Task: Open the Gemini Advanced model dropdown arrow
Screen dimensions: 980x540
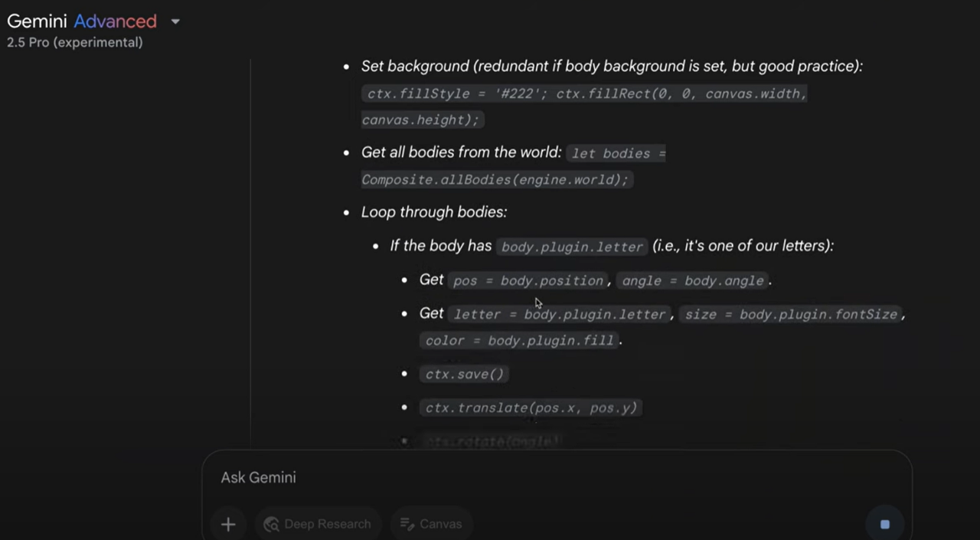Action: [175, 21]
